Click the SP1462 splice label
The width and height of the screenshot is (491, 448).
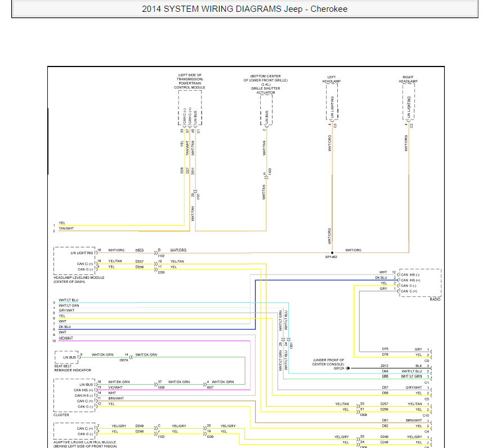331,257
